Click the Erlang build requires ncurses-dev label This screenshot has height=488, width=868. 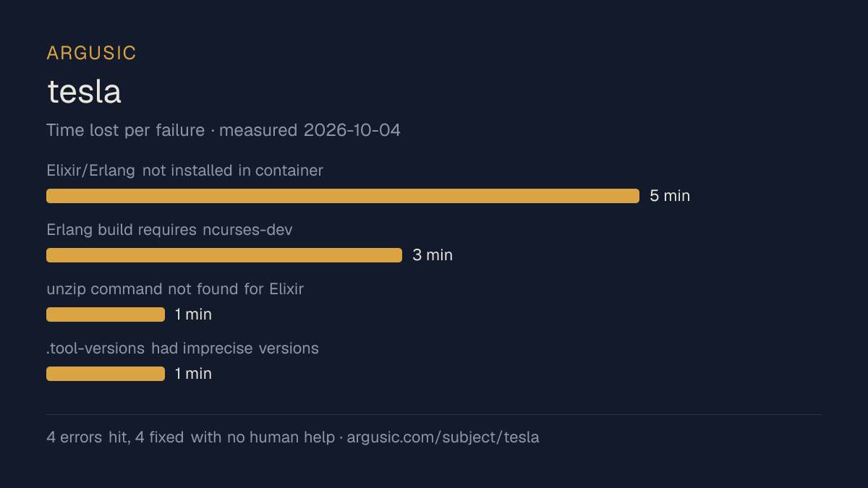(169, 230)
